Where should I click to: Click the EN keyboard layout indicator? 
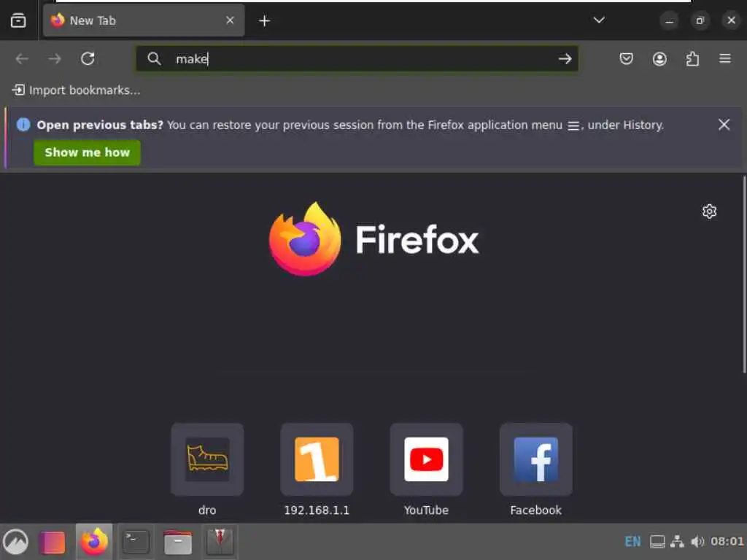point(632,542)
